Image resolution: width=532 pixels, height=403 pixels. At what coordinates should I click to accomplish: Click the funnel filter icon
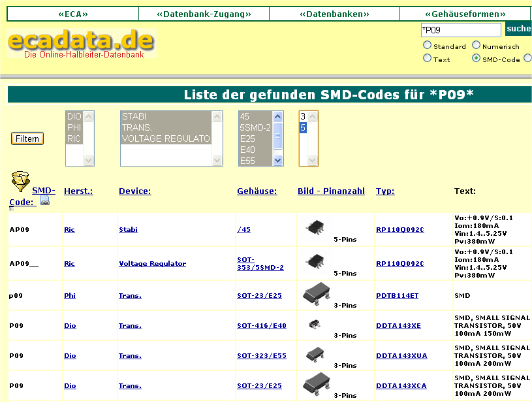point(20,181)
